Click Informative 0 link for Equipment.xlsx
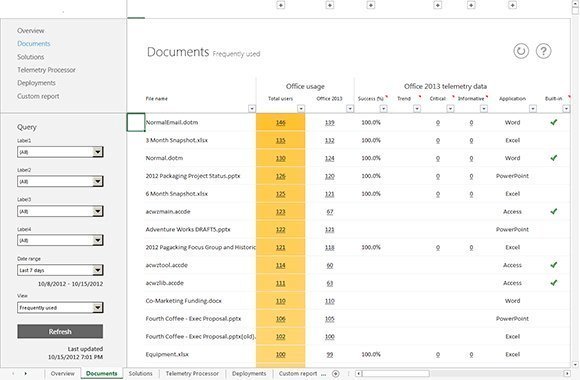 click(471, 354)
